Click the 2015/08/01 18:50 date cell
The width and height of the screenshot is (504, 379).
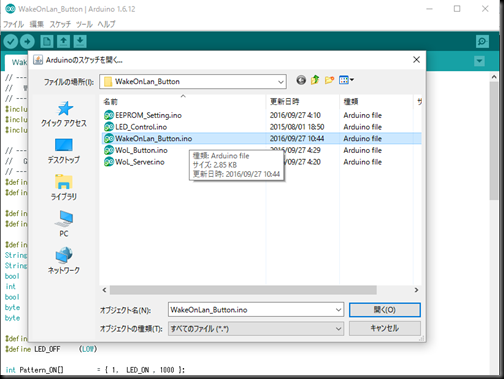tap(297, 127)
